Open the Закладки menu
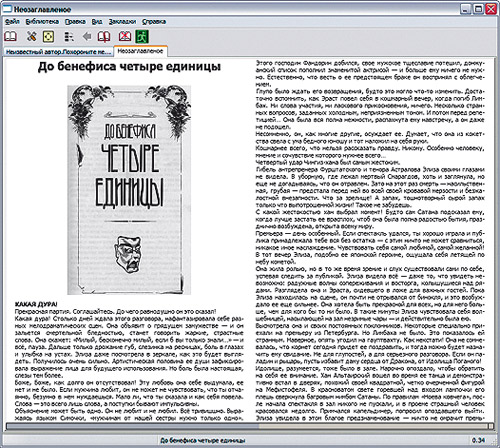Viewport: 500px width, 448px height. 122,22
